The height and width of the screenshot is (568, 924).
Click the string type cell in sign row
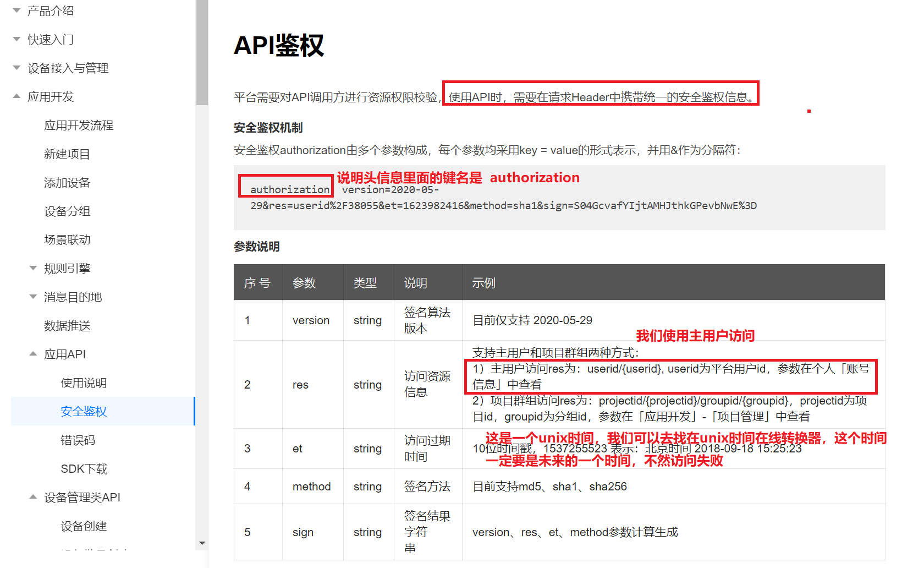[368, 532]
